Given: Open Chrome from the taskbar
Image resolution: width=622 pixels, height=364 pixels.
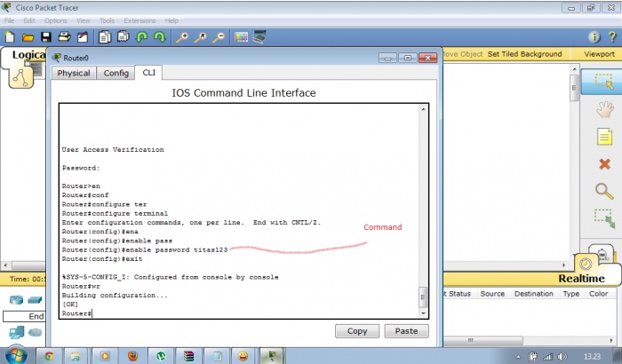Looking at the screenshot, I should click(49, 356).
